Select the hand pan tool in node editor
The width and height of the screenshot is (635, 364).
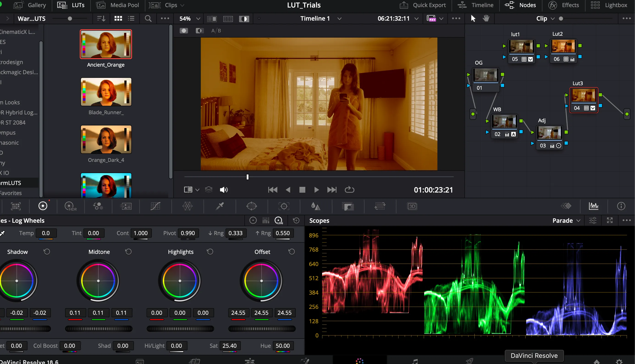[x=486, y=18]
